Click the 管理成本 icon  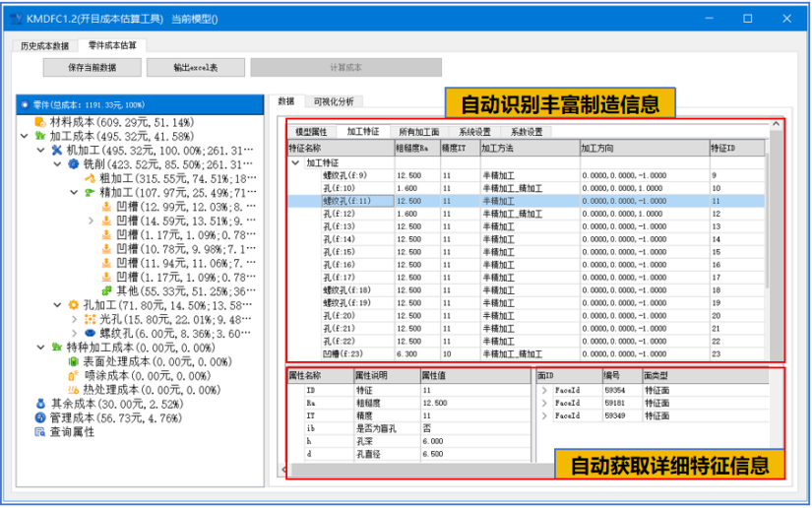point(40,417)
